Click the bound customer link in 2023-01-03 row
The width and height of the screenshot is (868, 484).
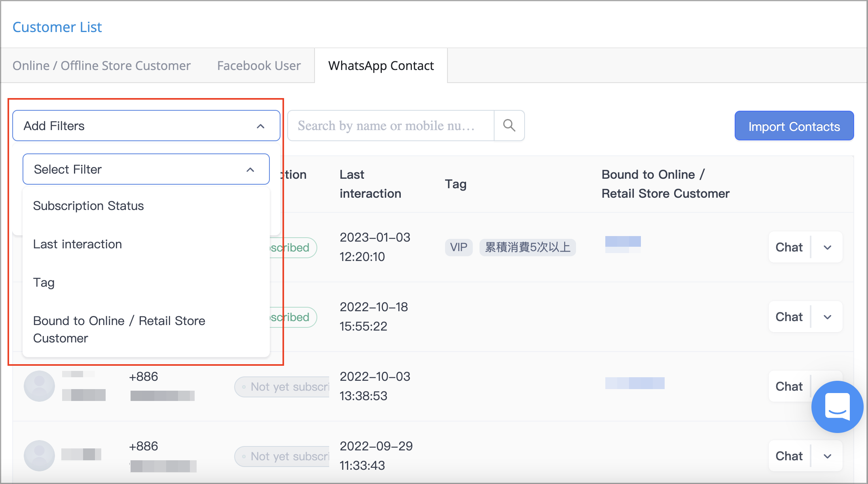click(623, 244)
